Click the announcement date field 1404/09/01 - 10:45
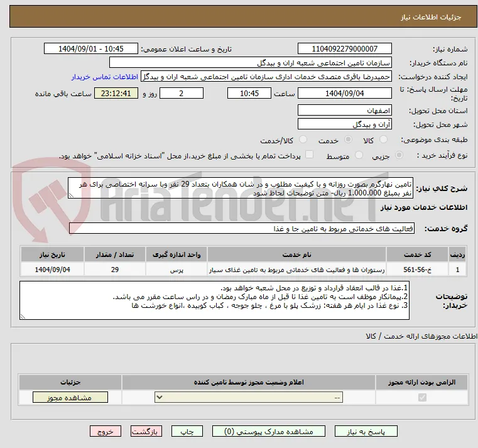This screenshot has height=448, width=478. click(x=91, y=48)
